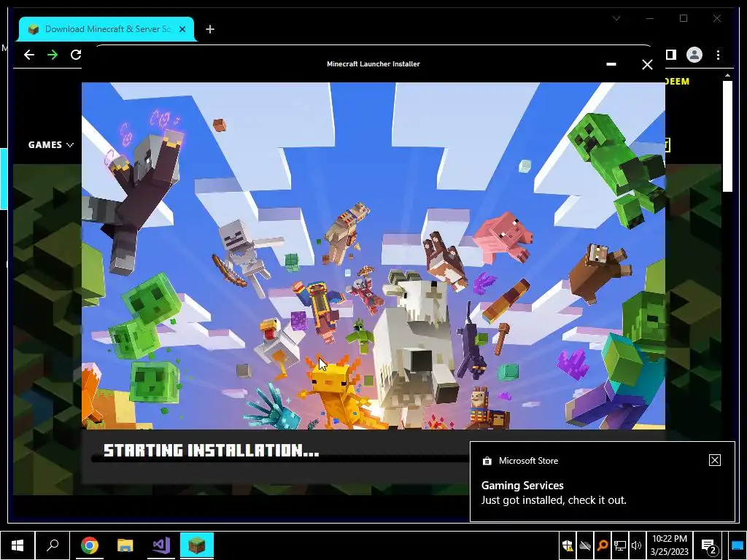Image resolution: width=747 pixels, height=560 pixels.
Task: Open Visual Studio from the taskbar
Action: (161, 545)
